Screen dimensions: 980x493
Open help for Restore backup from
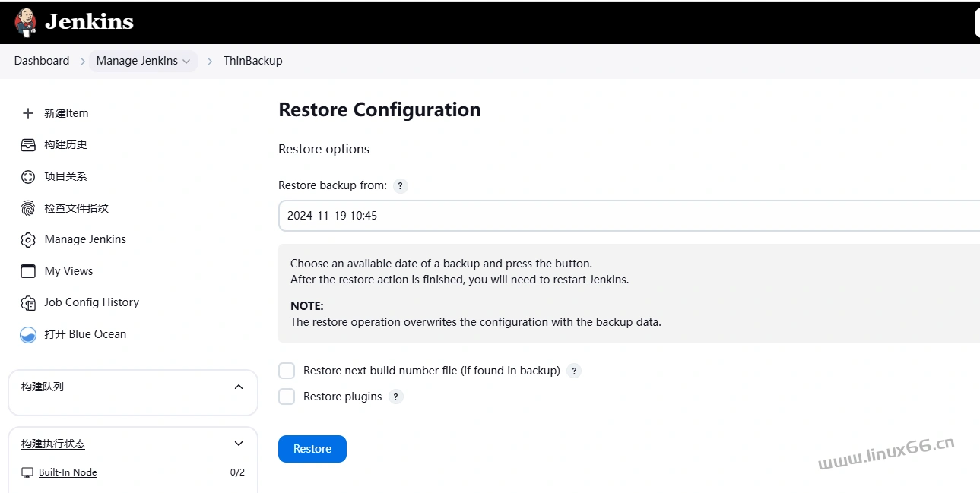(x=401, y=185)
